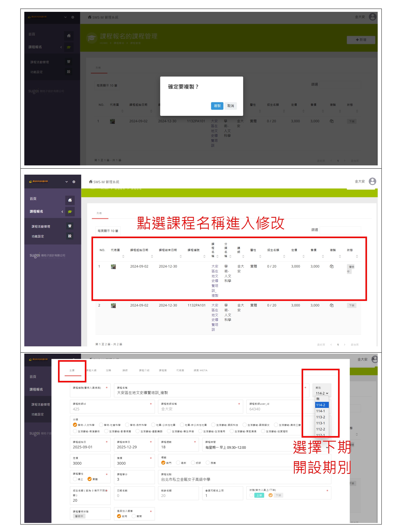This screenshot has width=402, height=532.
Task: Click copy icon in row 2 (1132PA101) of middle table
Action: click(332, 305)
